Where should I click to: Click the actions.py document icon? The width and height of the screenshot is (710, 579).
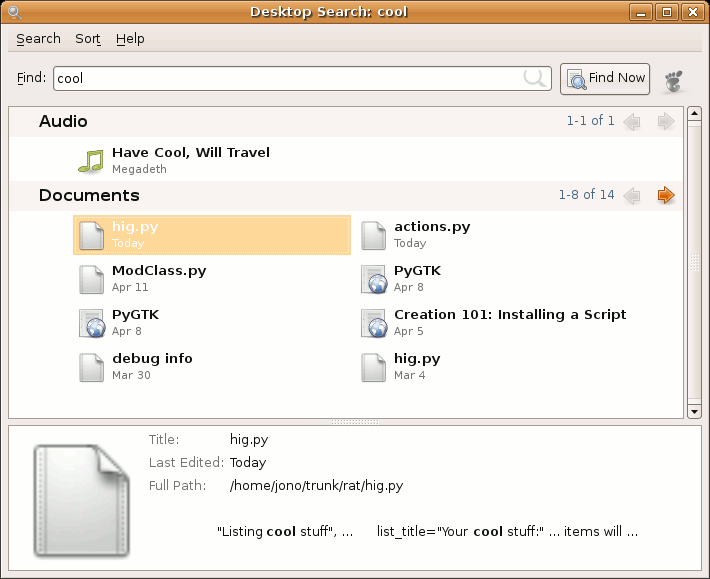coord(373,235)
